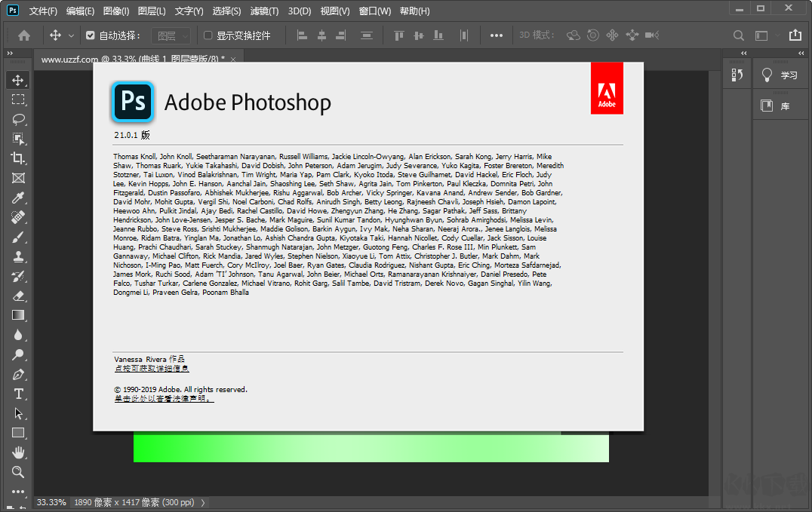
Task: Open the extra alignment options menu
Action: pyautogui.click(x=498, y=35)
